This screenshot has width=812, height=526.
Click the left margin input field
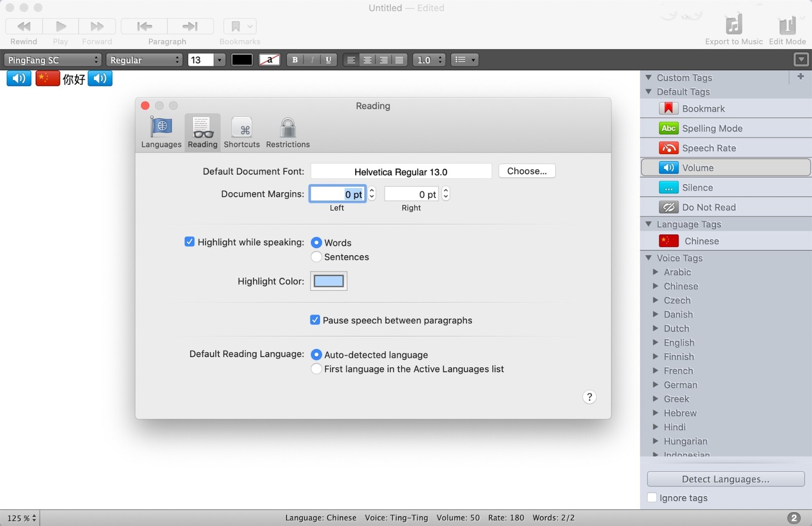[337, 194]
